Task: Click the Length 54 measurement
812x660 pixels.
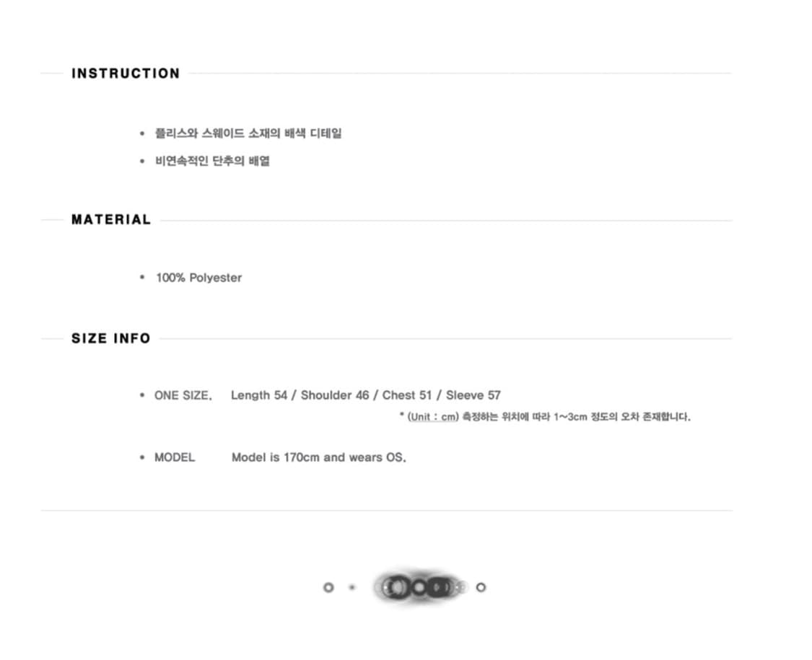Action: [x=259, y=395]
